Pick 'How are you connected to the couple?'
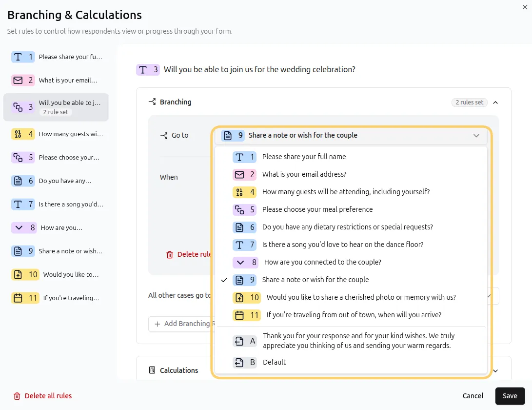Image resolution: width=532 pixels, height=410 pixels. [x=351, y=262]
